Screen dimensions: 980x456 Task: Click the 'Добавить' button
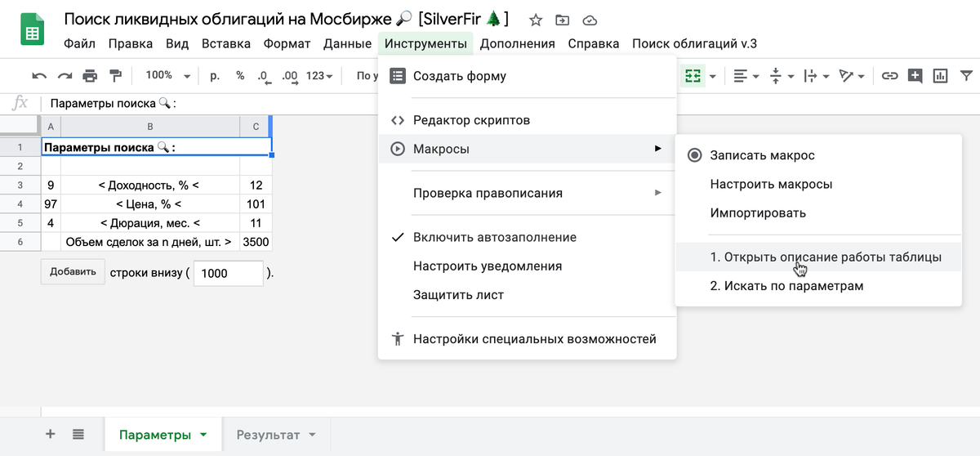click(73, 272)
